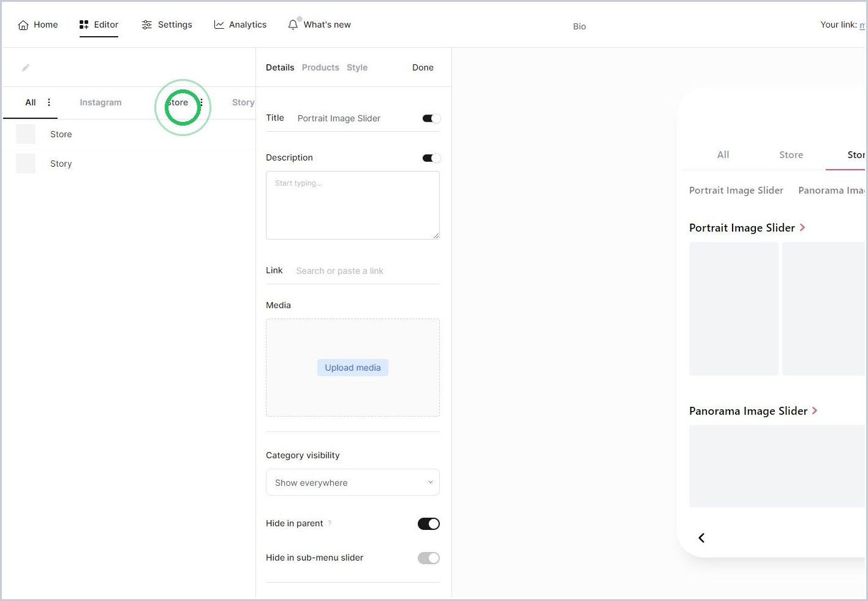Viewport: 868px width, 601px height.
Task: Click the pencil edit icon
Action: [26, 68]
